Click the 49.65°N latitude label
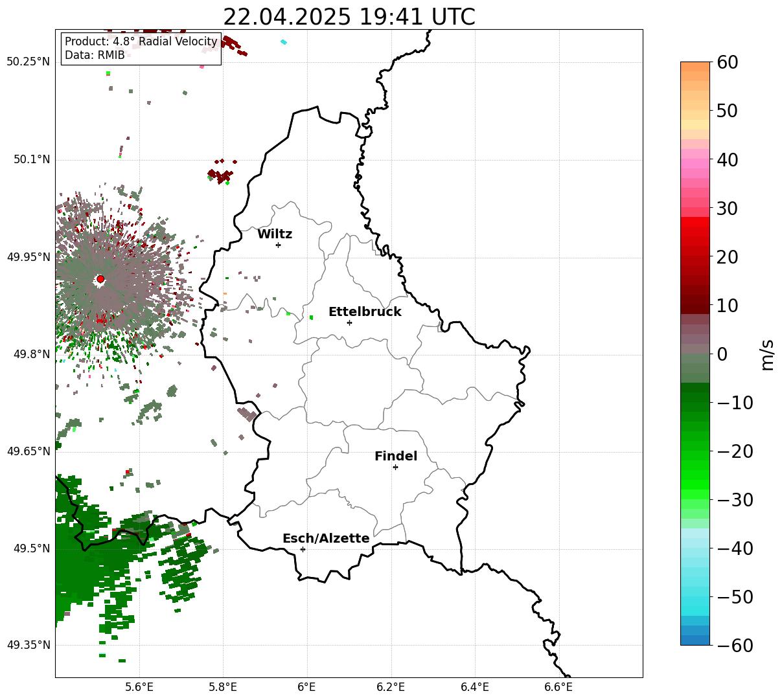The width and height of the screenshot is (782, 700). [x=28, y=451]
